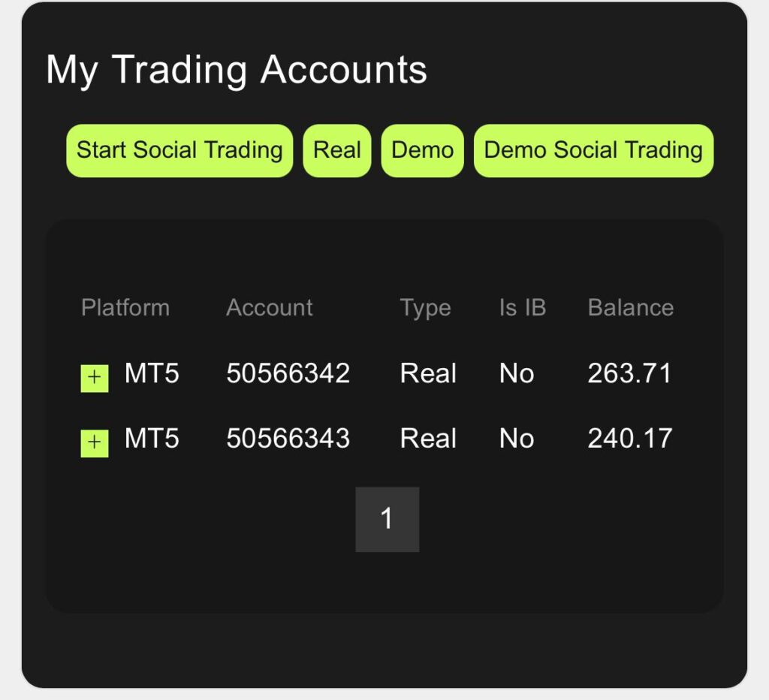Sort by the Is IB column header
This screenshot has width=769, height=700.
523,307
